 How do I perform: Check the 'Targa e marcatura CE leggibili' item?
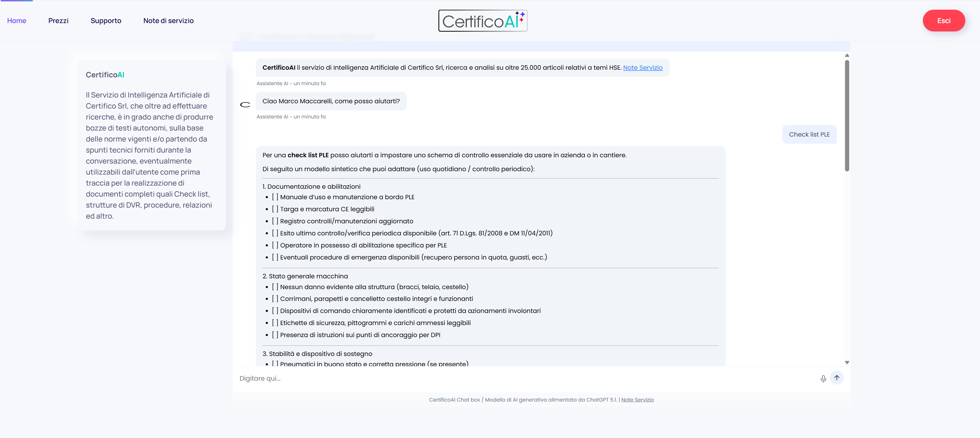coord(275,209)
